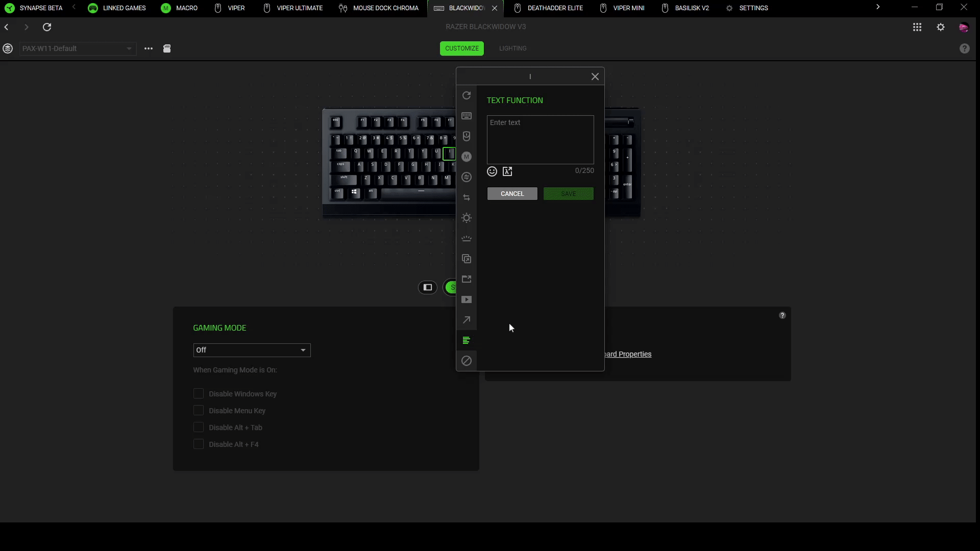Viewport: 980px width, 551px height.
Task: Open the Launch Program assignment option
Action: point(467,279)
